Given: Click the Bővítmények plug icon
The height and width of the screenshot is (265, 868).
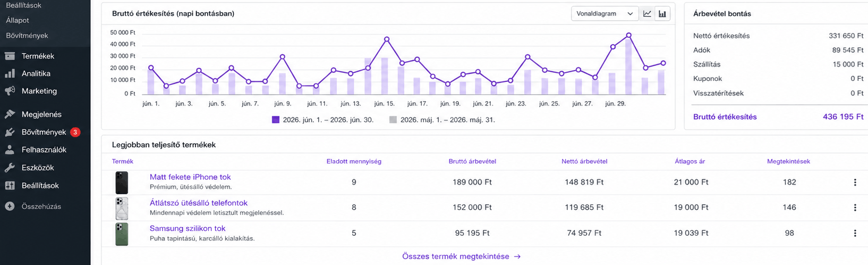Looking at the screenshot, I should (x=10, y=132).
